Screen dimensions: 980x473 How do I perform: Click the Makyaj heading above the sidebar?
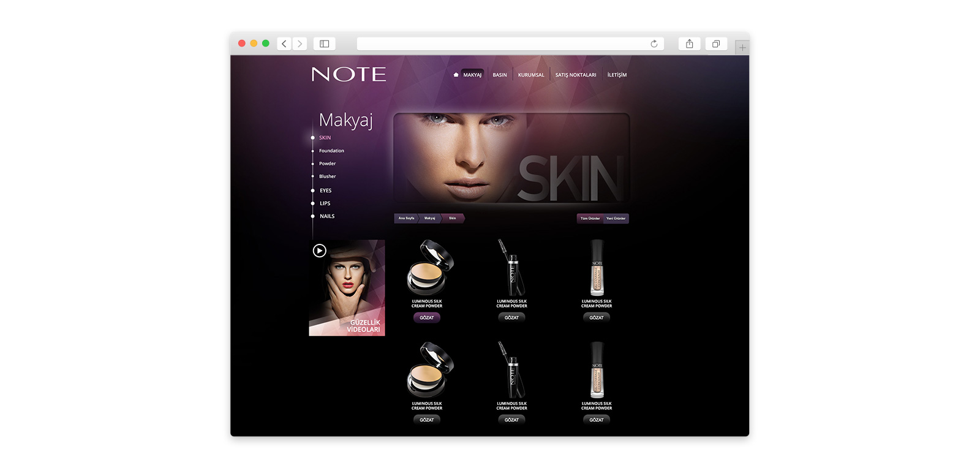click(345, 120)
